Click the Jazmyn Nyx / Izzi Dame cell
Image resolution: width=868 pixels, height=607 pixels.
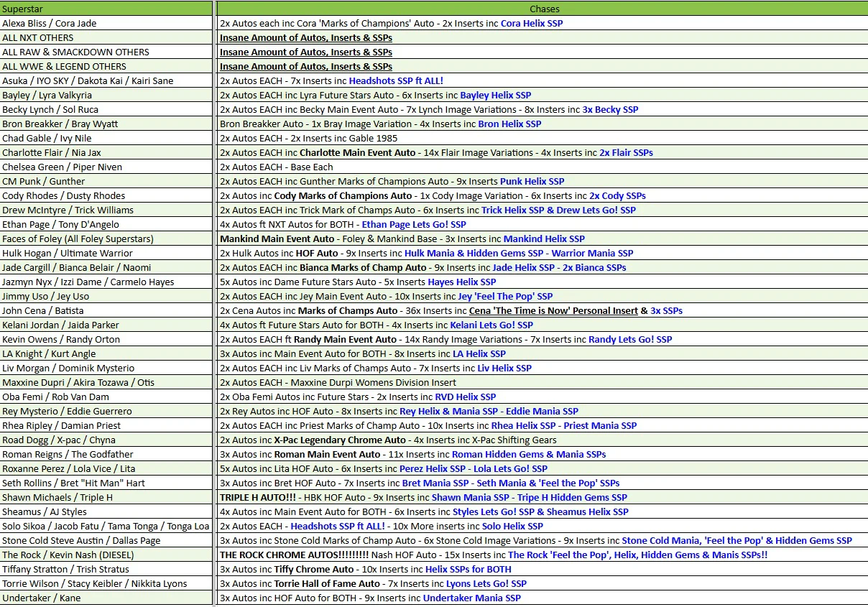click(106, 282)
